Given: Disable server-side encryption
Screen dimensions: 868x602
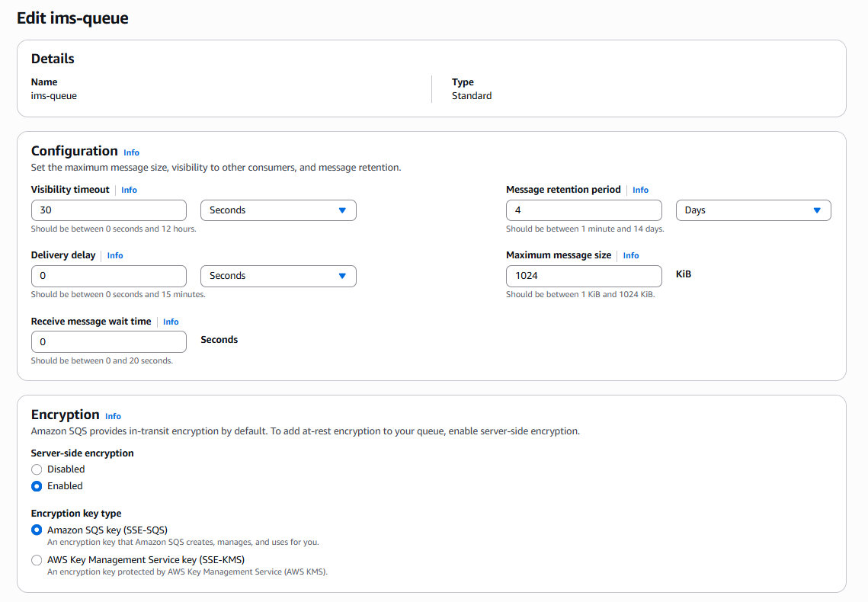Looking at the screenshot, I should click(37, 469).
